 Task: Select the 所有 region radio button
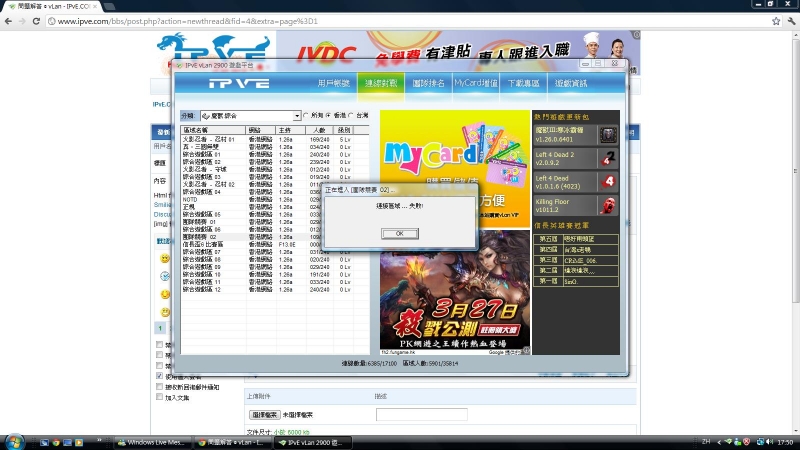click(306, 115)
